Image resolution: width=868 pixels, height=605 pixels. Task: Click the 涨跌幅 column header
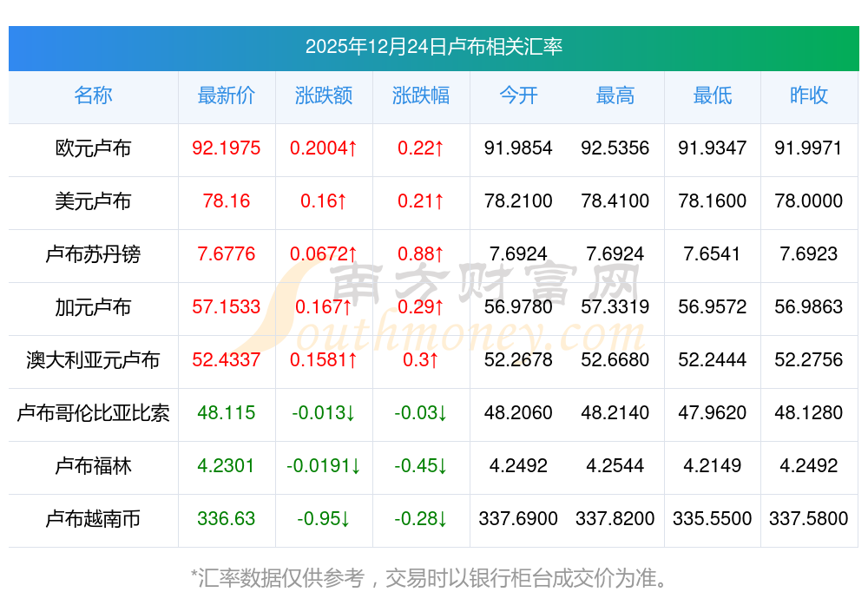[421, 95]
